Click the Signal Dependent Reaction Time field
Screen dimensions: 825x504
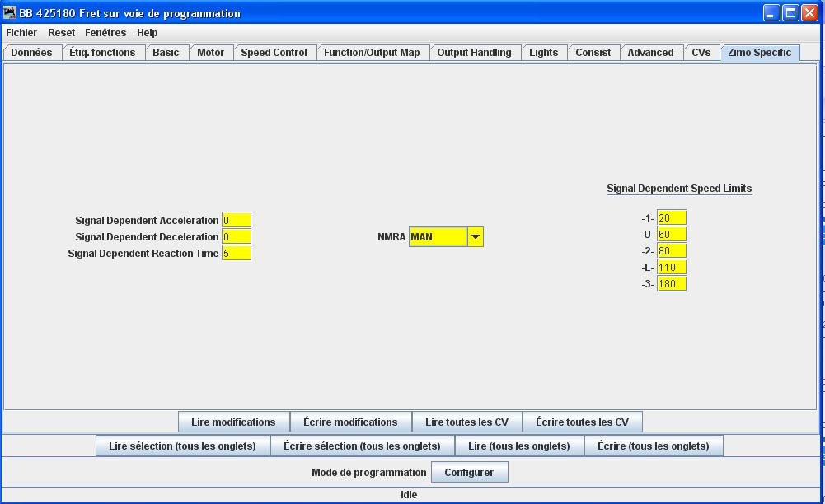[237, 254]
